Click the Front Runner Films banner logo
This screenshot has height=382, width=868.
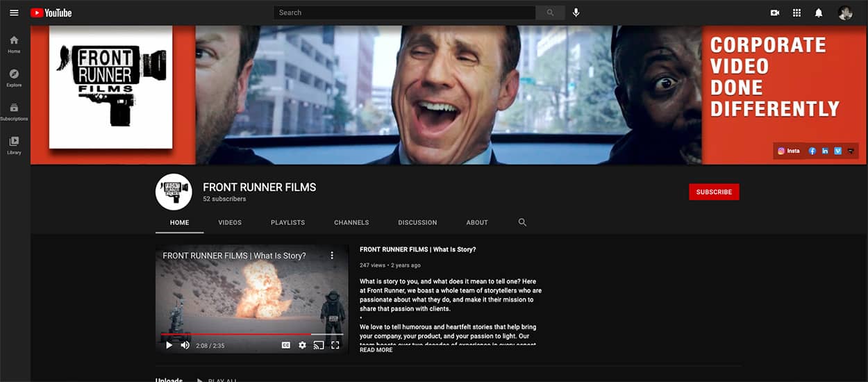coord(111,86)
